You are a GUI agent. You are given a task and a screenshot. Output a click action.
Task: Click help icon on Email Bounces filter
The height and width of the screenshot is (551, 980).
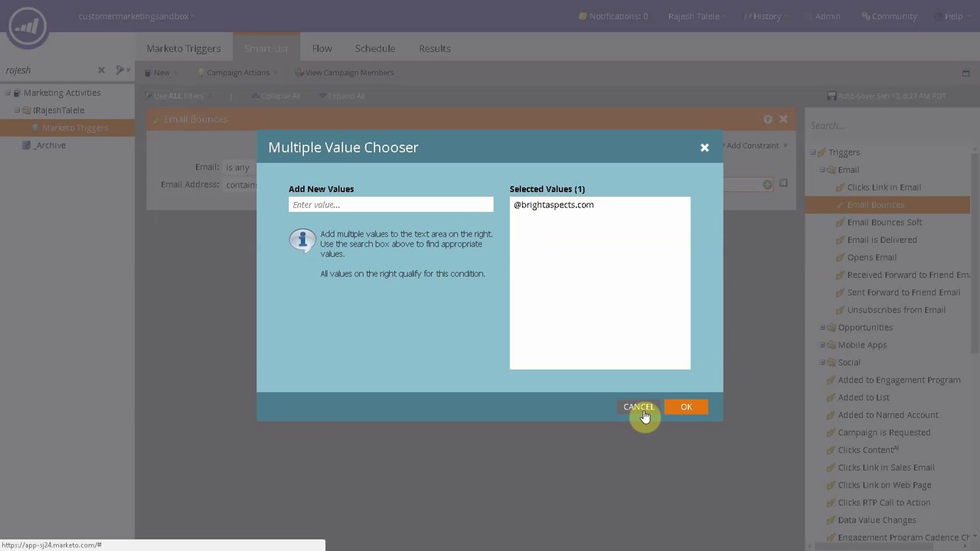(768, 119)
